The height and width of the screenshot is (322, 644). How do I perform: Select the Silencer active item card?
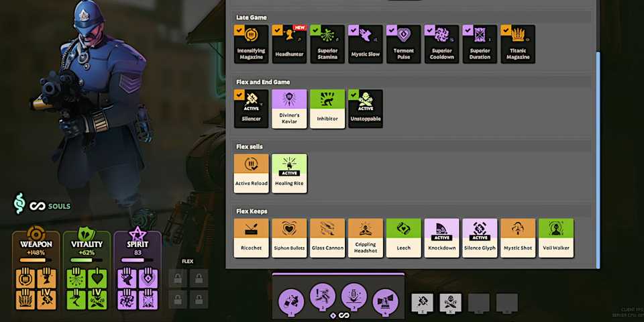coord(251,109)
